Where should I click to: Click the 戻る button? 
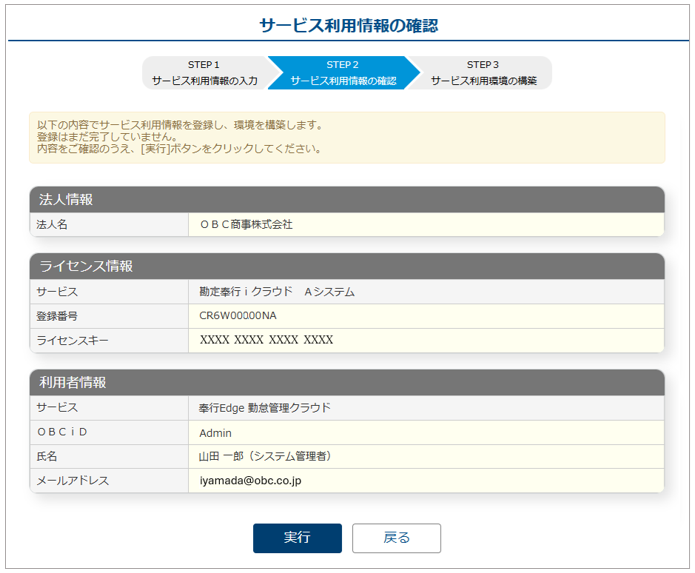[397, 538]
